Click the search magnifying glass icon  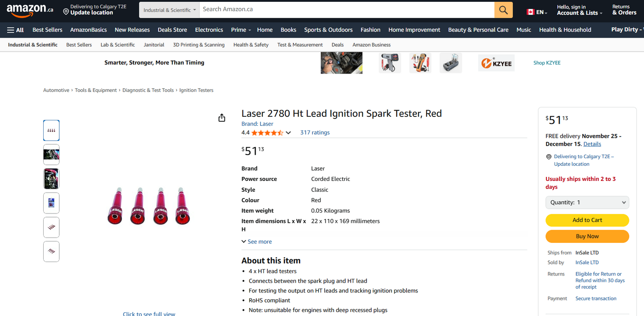[503, 9]
